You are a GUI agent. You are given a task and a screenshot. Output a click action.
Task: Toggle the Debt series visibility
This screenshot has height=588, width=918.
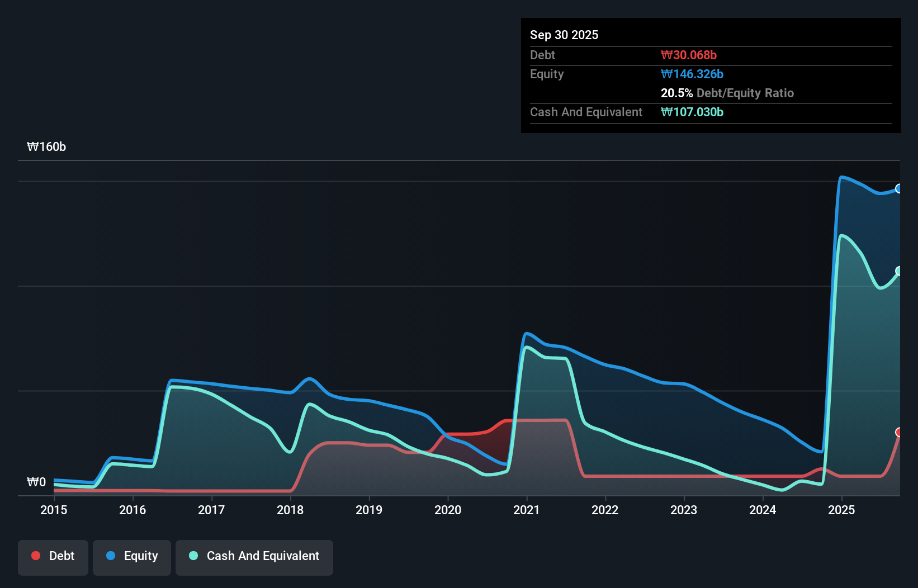tap(53, 557)
